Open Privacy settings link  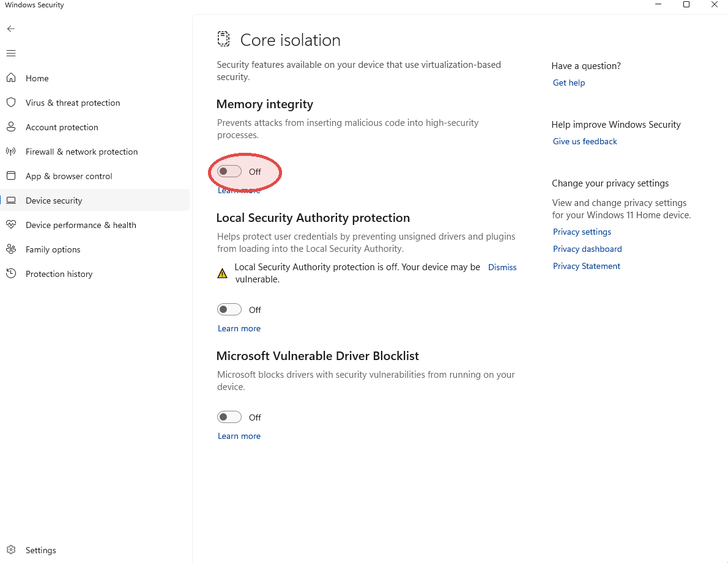582,232
